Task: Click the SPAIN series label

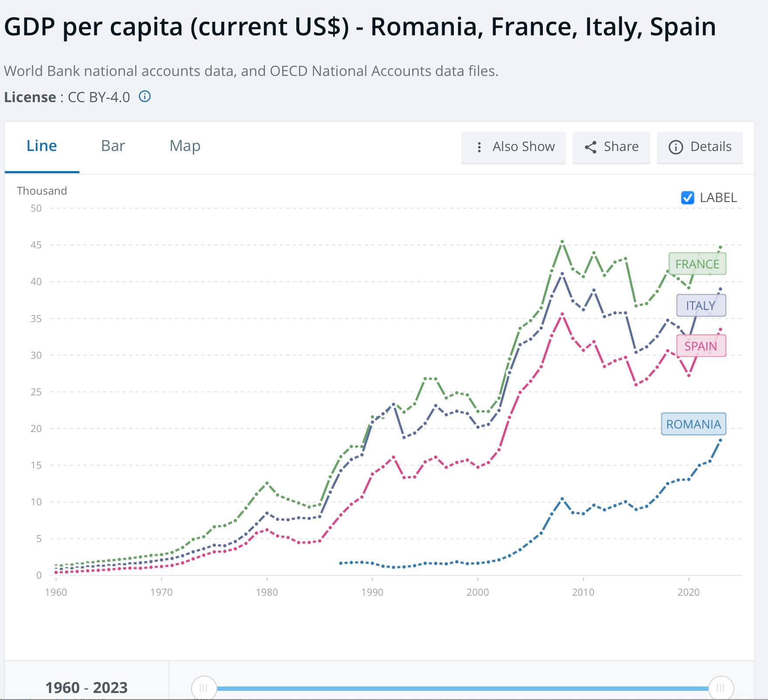Action: [x=701, y=346]
